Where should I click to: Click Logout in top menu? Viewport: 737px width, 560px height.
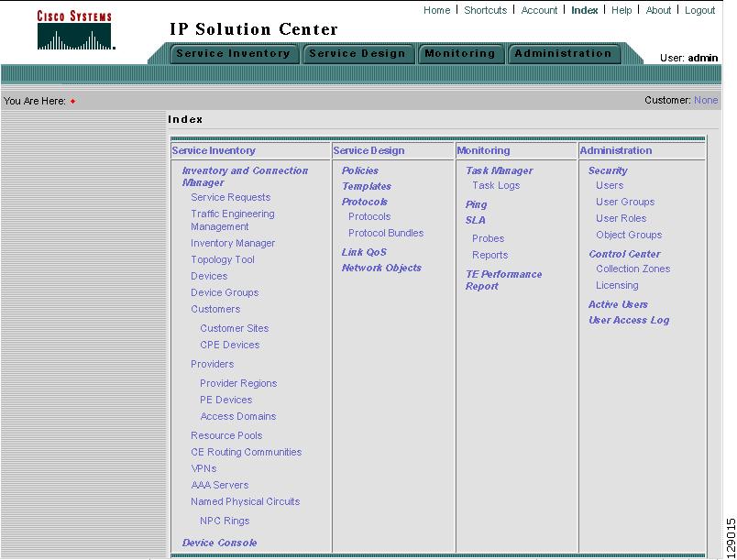click(699, 10)
